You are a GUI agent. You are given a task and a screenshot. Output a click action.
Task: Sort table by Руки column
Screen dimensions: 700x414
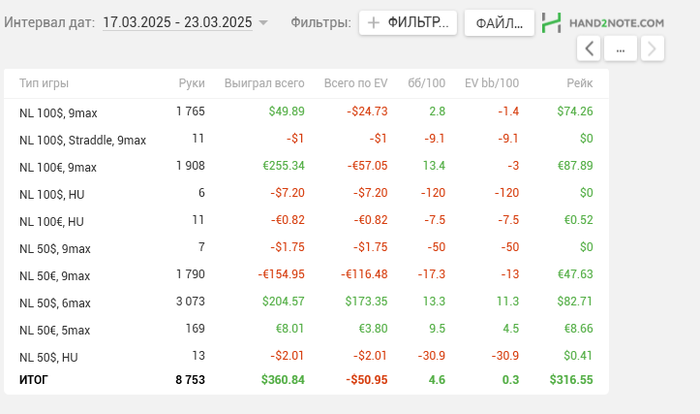191,83
